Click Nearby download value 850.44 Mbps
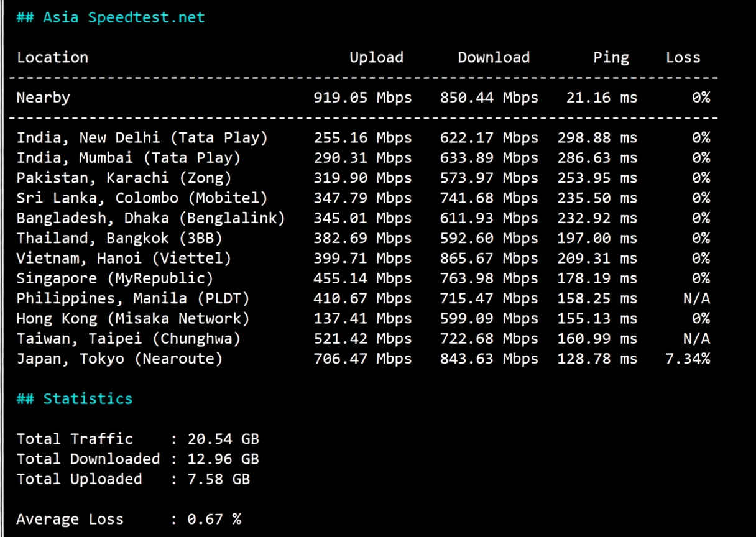Viewport: 756px width, 537px height. tap(489, 98)
